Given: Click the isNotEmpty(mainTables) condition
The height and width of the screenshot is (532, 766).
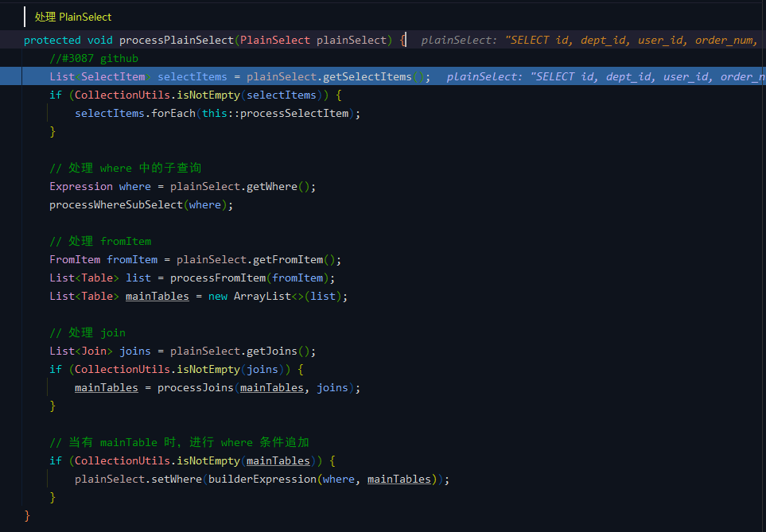Looking at the screenshot, I should pos(247,460).
